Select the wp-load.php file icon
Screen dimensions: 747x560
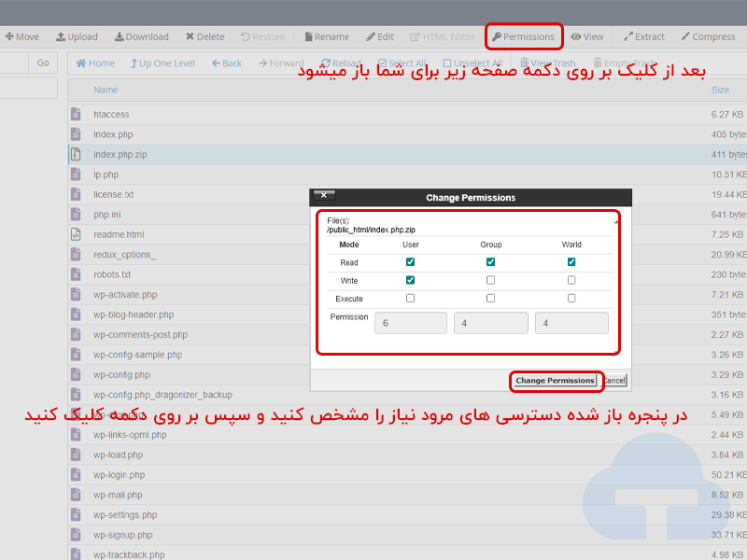76,454
